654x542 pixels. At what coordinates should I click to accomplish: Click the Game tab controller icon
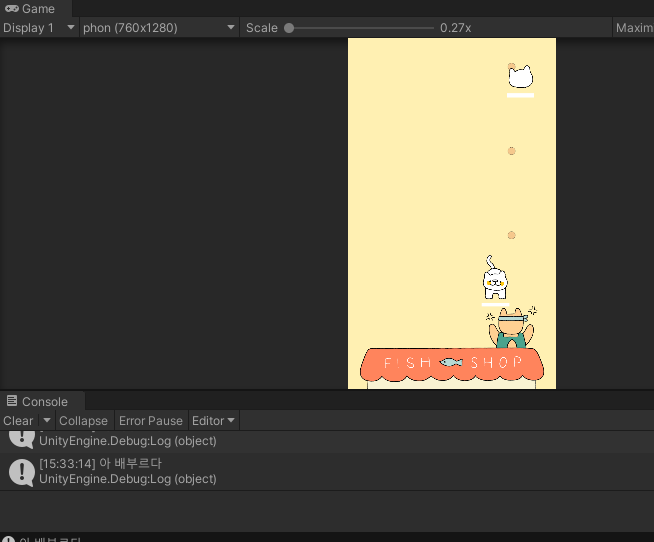tap(12, 8)
